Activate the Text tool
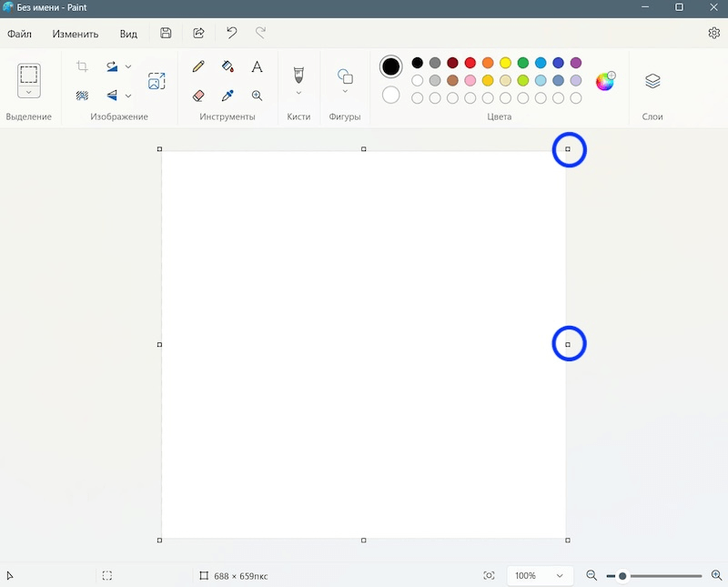Screen dimensions: 728x587 pyautogui.click(x=257, y=66)
